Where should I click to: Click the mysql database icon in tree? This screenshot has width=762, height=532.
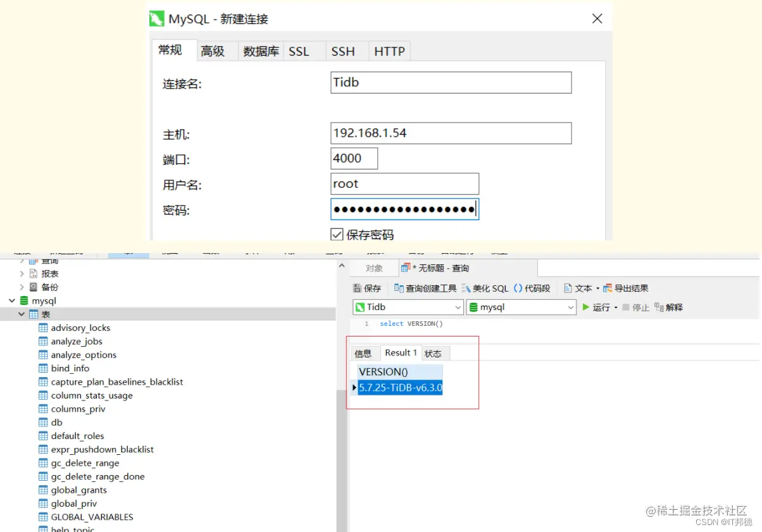(24, 301)
